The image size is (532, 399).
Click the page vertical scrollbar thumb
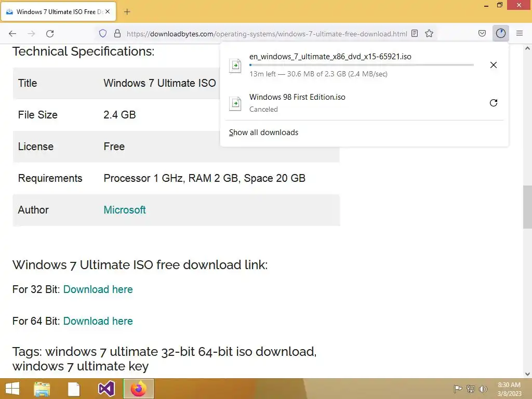click(x=527, y=207)
